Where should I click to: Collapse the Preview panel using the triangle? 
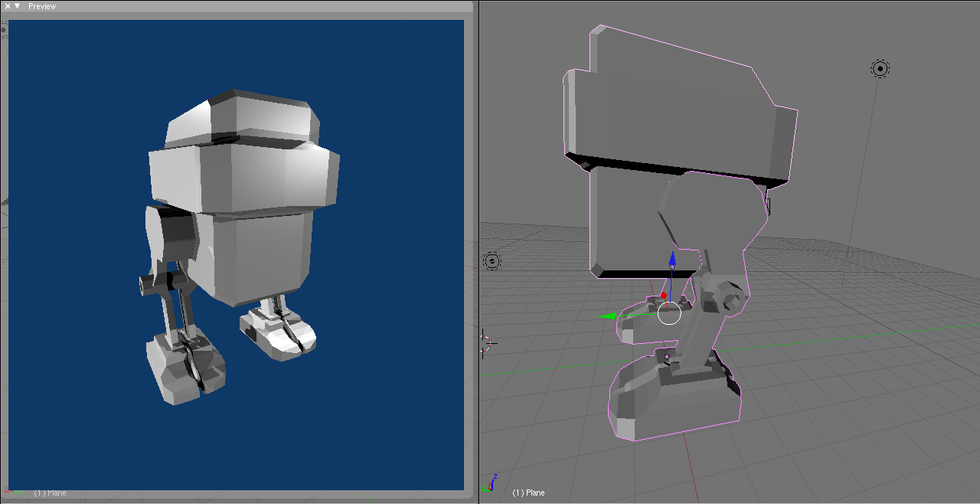point(17,6)
